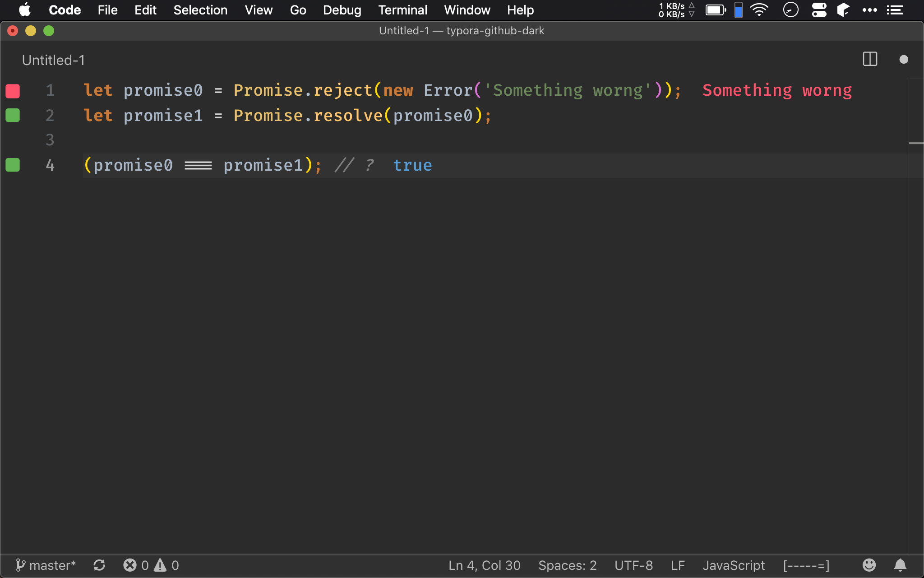Select the Untitled-1 editor tab

[x=53, y=60]
